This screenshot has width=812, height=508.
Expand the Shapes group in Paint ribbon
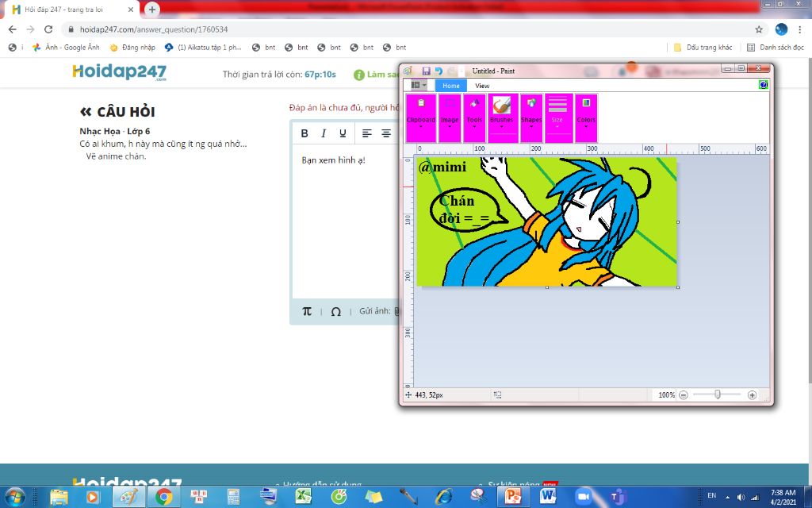531,118
